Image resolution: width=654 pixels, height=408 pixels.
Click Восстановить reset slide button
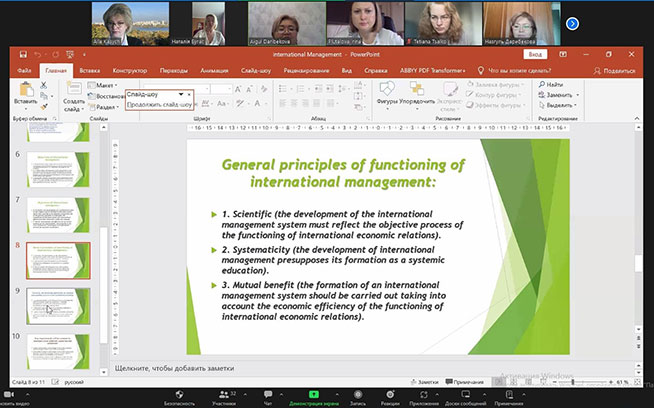pos(106,96)
